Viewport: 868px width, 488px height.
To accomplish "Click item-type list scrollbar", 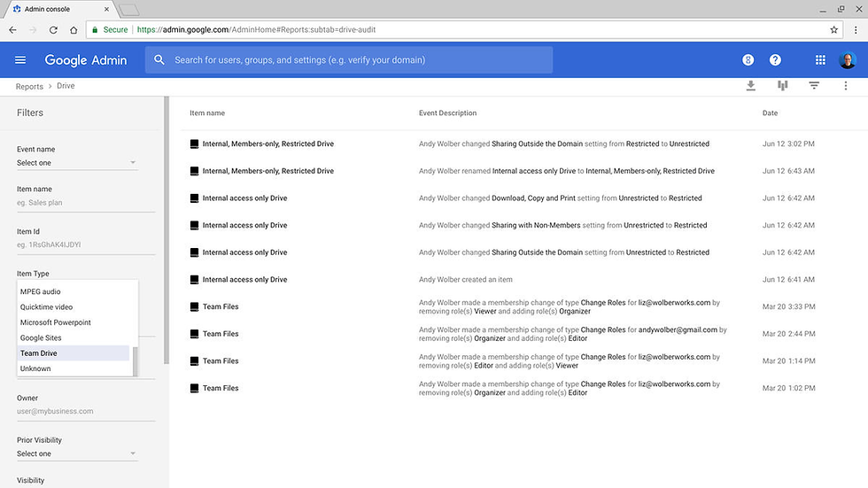I will 135,360.
